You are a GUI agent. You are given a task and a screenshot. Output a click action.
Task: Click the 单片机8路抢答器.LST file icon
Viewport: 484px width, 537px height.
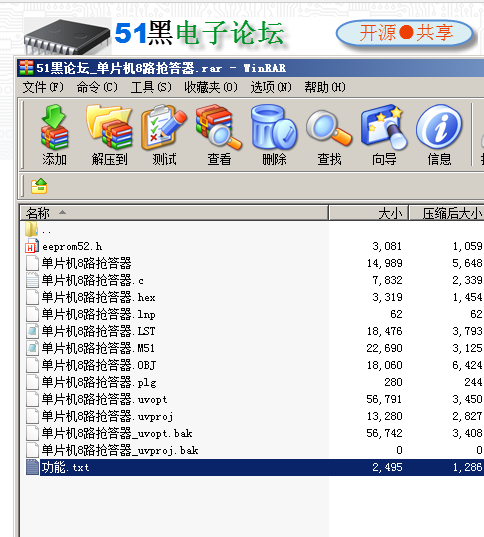[32, 331]
